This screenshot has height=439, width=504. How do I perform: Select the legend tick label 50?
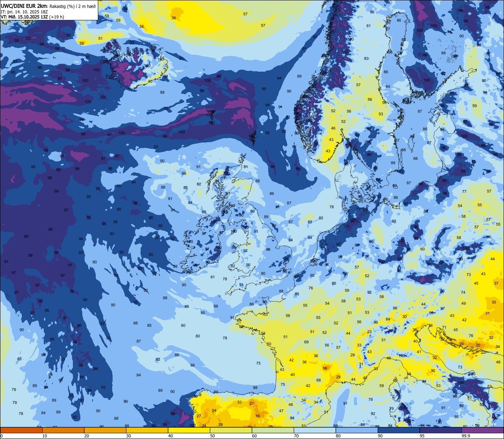(x=212, y=436)
